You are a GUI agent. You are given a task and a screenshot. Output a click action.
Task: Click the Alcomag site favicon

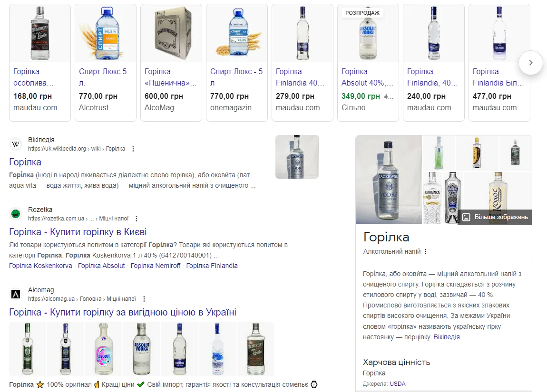[16, 294]
